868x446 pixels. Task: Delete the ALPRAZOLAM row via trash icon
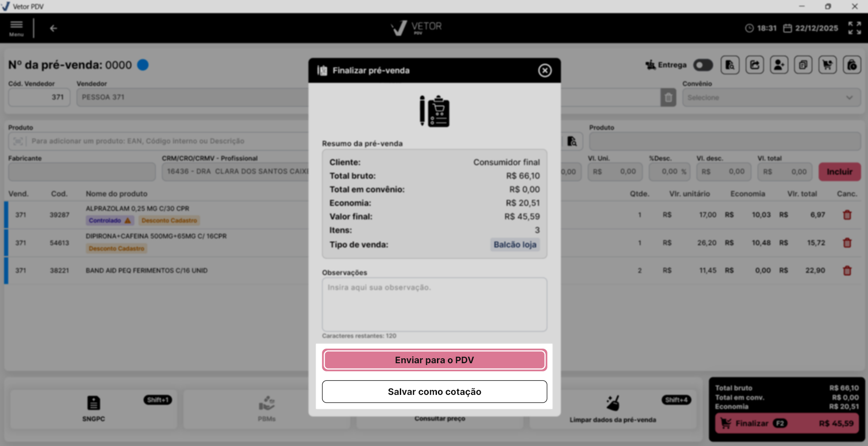[847, 215]
